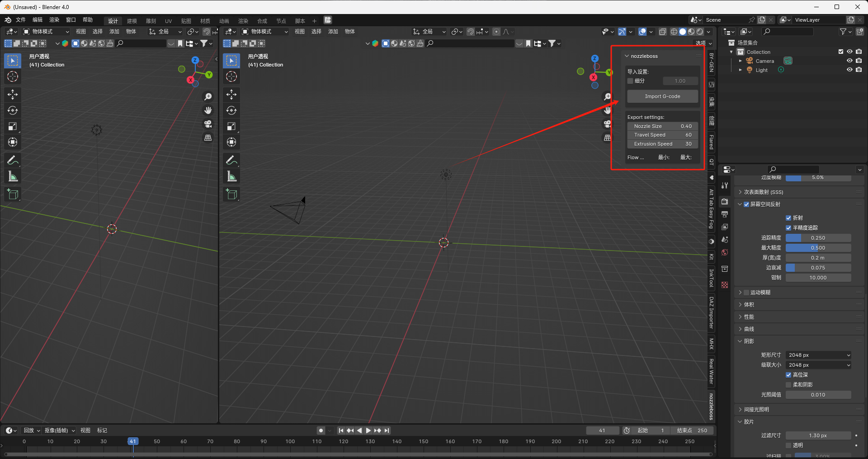
Task: Enable the 柔和阴影 checkbox
Action: point(788,385)
